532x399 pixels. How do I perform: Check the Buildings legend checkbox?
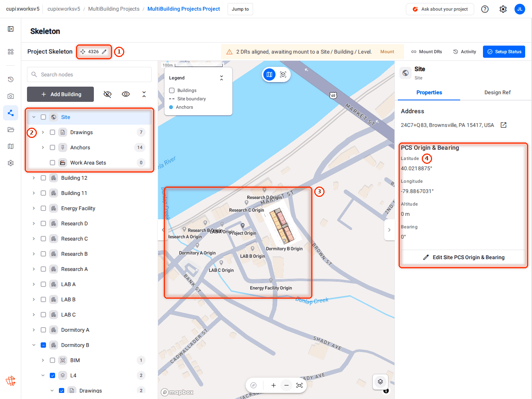click(172, 90)
